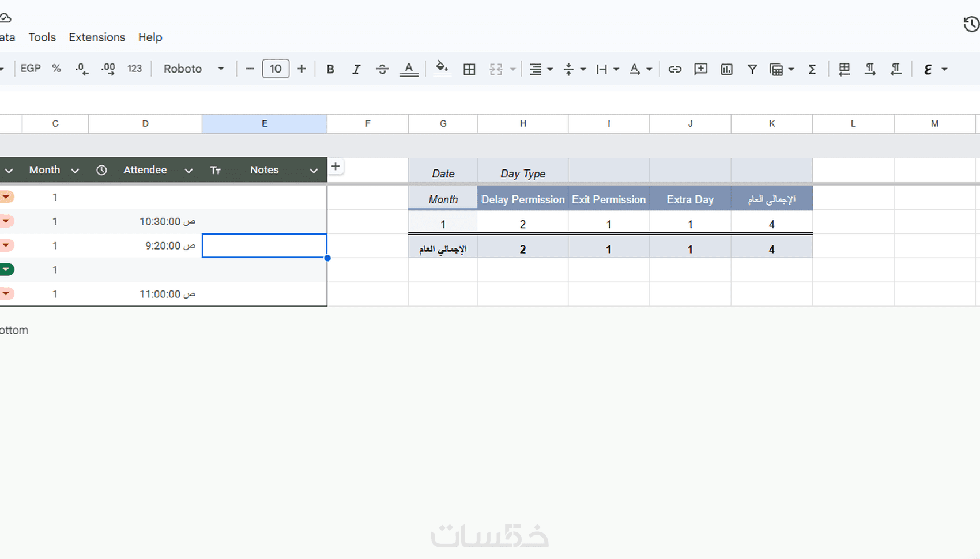Open the Month column dropdown arrow
Image resolution: width=980 pixels, height=559 pixels.
click(75, 171)
